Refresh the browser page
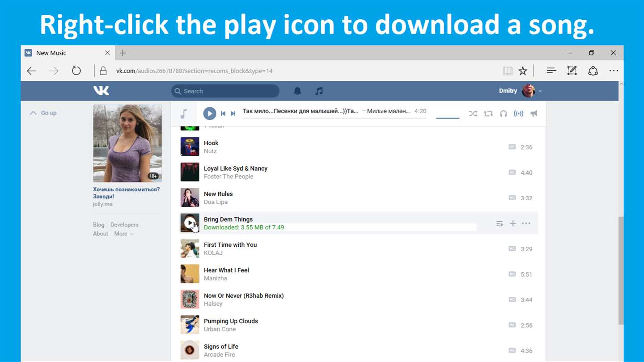The image size is (644, 362). [76, 71]
